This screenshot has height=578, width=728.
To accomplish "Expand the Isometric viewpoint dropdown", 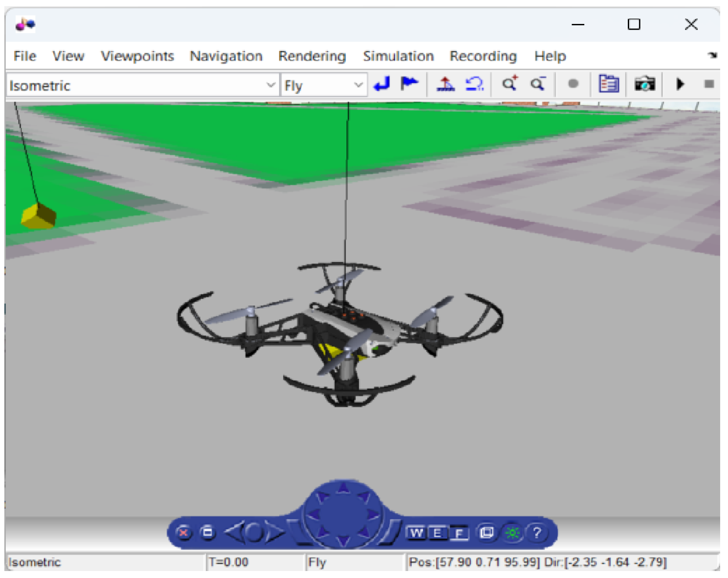I will [271, 85].
